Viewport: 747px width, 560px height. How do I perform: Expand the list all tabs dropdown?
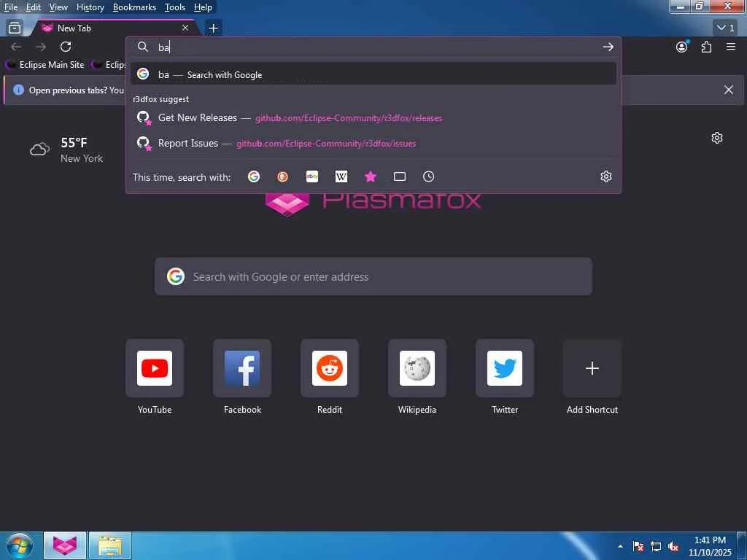(x=726, y=28)
